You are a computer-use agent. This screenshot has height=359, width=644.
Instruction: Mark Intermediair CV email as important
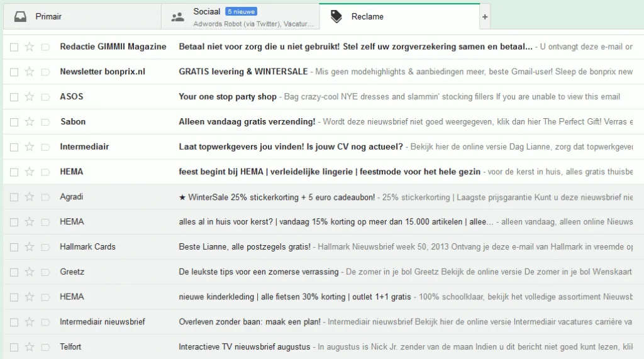click(45, 147)
